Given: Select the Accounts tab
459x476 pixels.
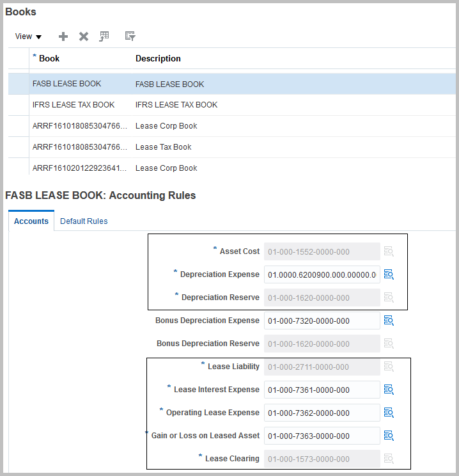Looking at the screenshot, I should [x=31, y=221].
